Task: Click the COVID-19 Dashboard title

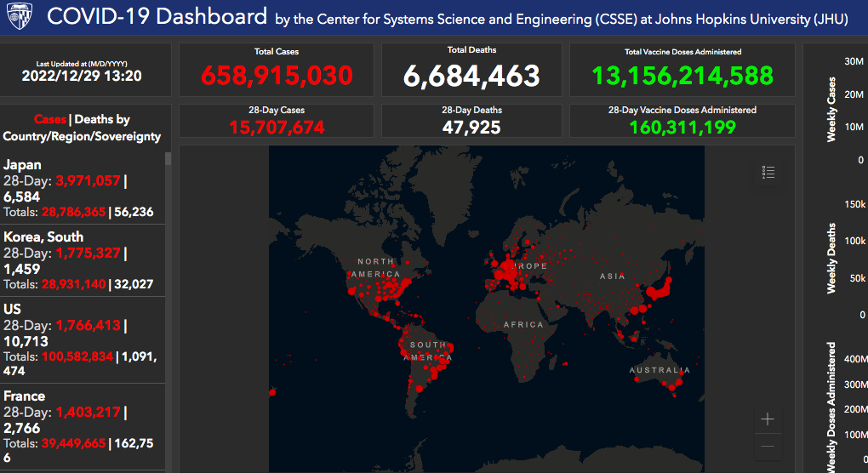Action: coord(157,17)
